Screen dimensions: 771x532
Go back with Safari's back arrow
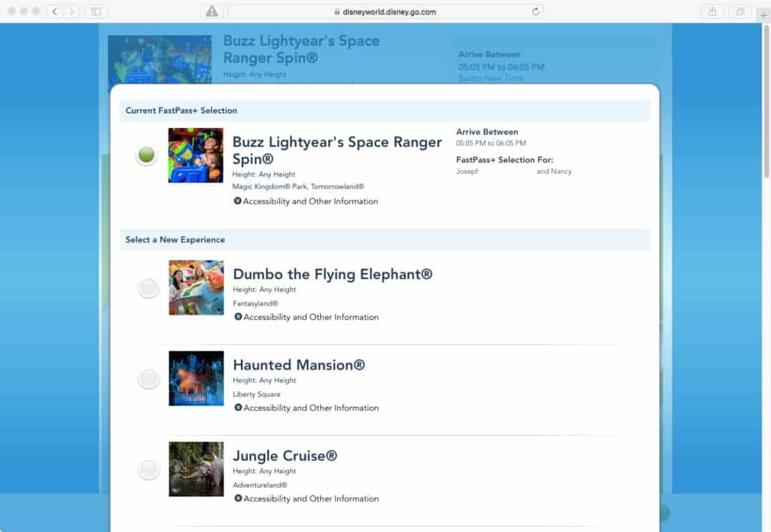click(55, 11)
